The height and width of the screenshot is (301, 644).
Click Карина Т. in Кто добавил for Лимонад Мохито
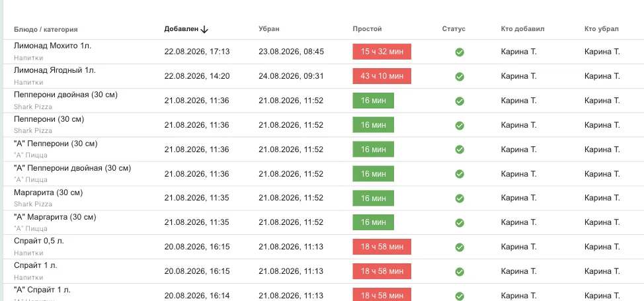click(x=519, y=52)
